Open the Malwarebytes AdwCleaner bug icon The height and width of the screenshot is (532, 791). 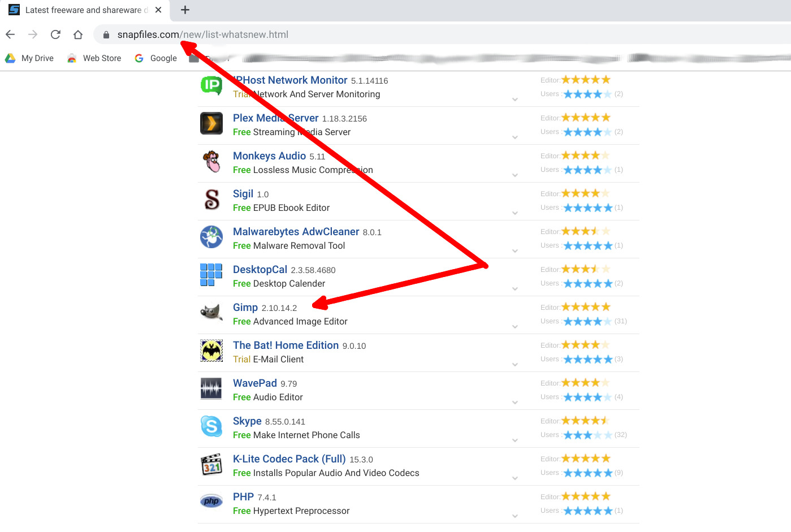[211, 237]
